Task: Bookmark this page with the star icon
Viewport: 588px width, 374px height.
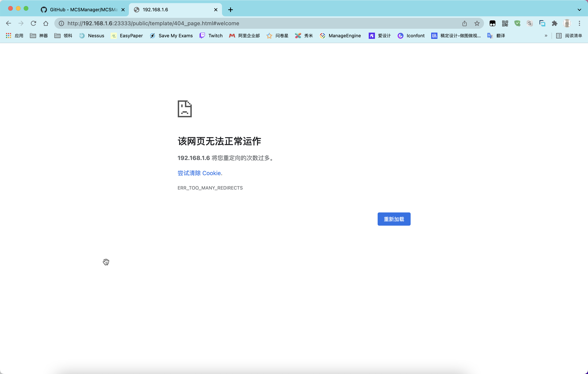Action: click(477, 23)
